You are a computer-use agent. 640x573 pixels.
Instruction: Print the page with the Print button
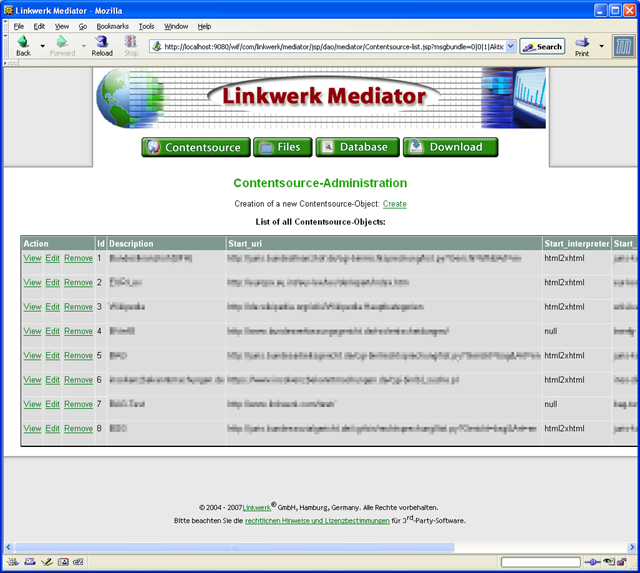coord(582,46)
